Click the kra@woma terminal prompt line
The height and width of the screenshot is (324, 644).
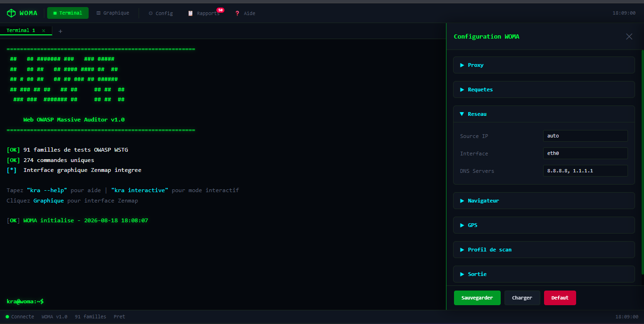coord(25,301)
